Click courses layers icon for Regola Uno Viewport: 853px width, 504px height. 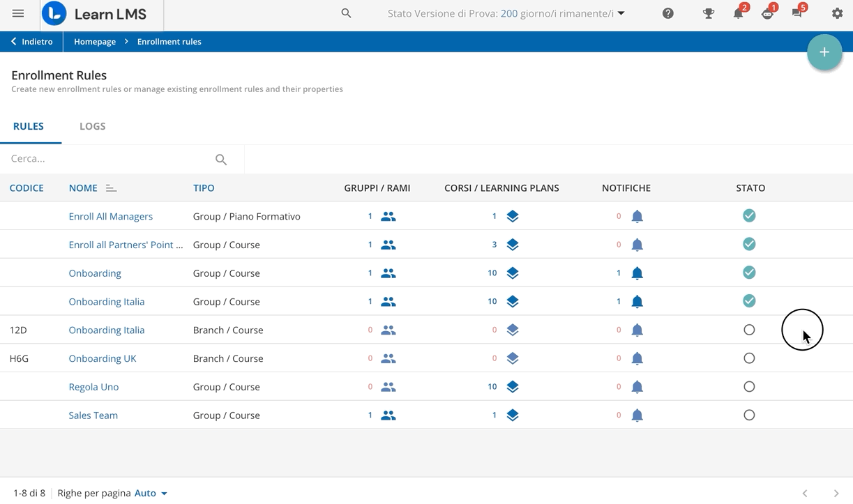(x=513, y=387)
